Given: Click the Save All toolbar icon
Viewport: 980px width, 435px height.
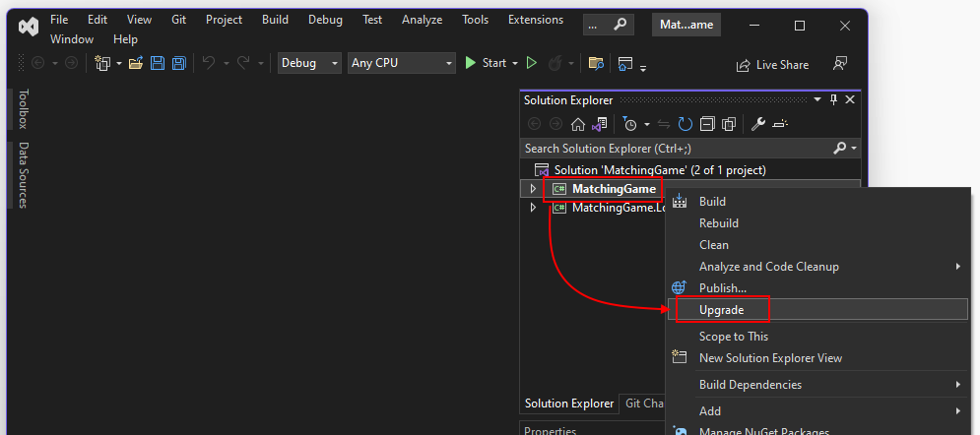Looking at the screenshot, I should (x=178, y=63).
